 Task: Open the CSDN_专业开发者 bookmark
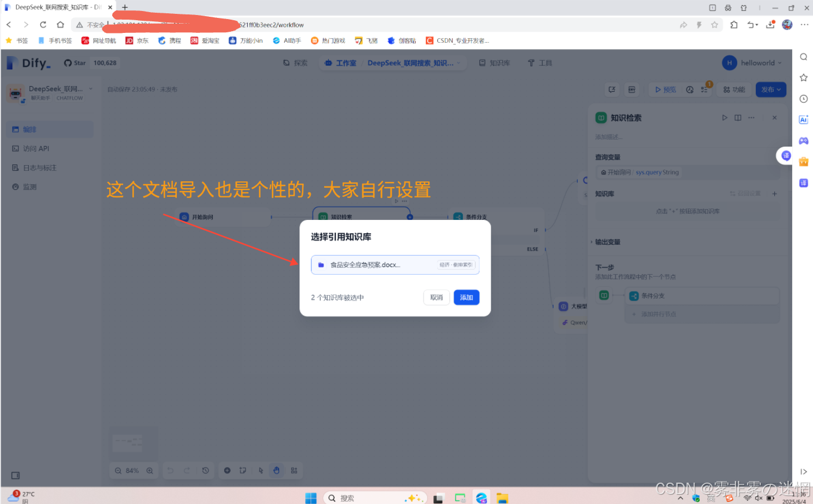pyautogui.click(x=457, y=40)
